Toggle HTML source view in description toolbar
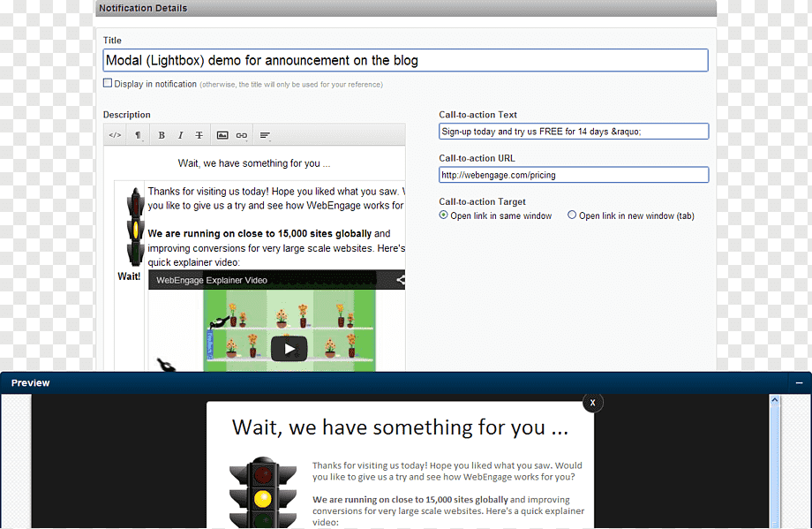 click(x=115, y=135)
